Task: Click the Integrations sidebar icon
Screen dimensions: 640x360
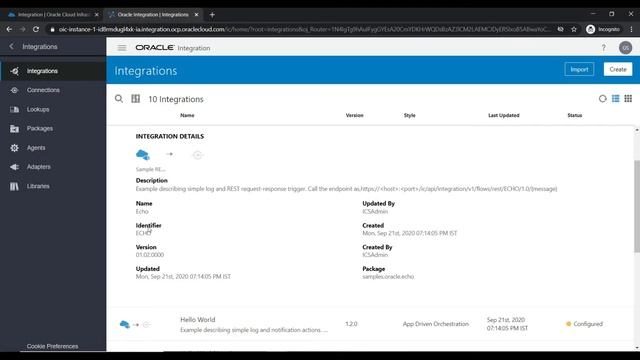Action: [15, 71]
